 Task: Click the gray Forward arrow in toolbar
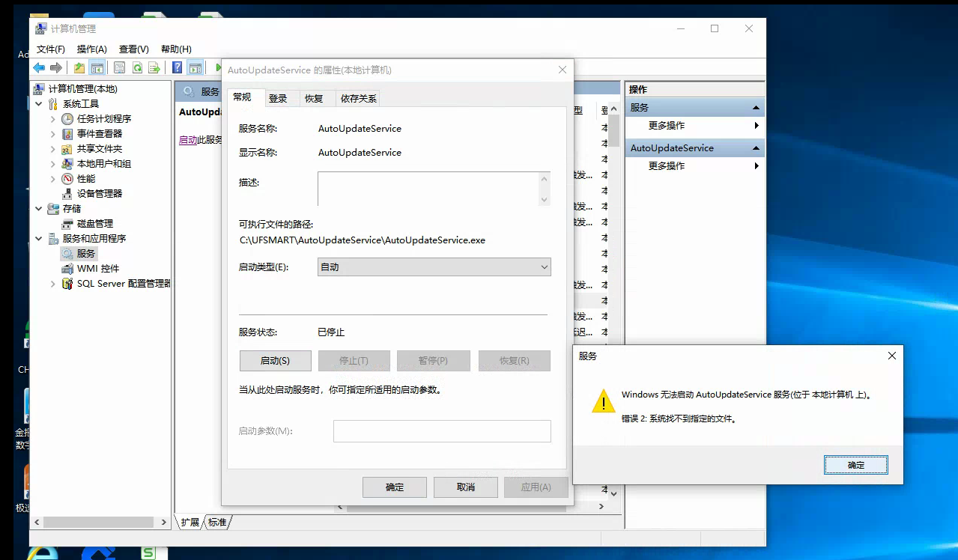tap(56, 67)
